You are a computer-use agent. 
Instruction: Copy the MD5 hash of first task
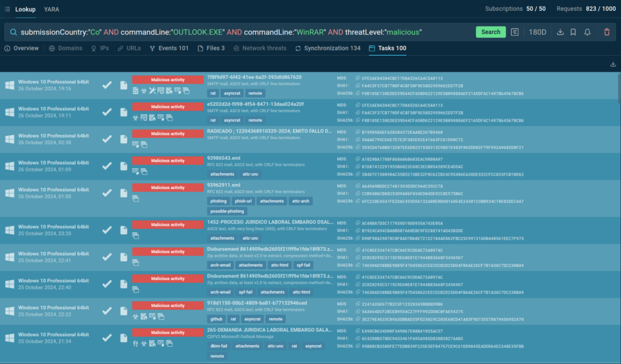click(358, 78)
